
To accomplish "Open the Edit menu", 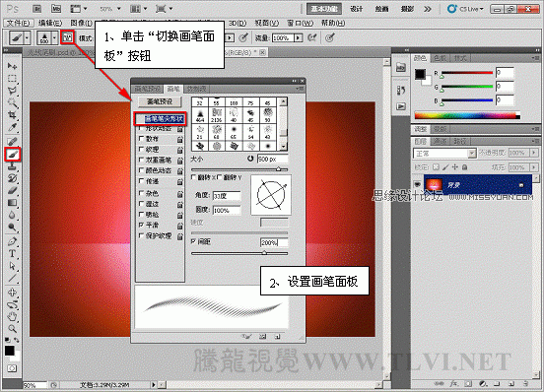I will pos(50,23).
